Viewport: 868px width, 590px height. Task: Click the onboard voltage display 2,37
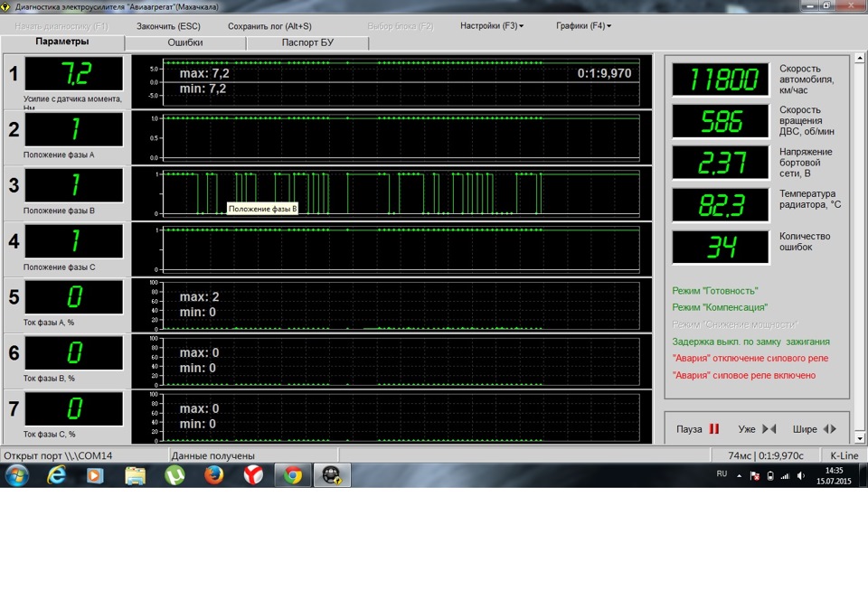721,163
